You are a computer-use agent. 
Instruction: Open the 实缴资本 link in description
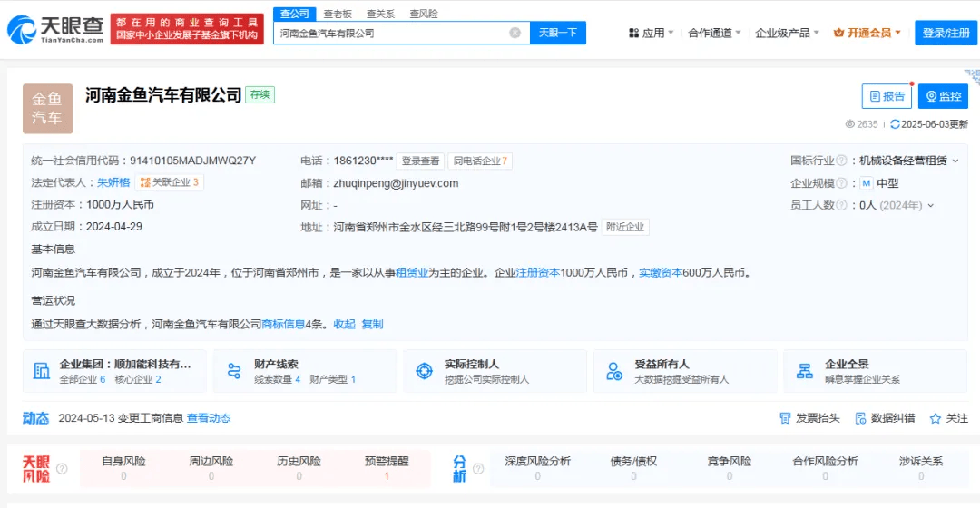click(661, 272)
